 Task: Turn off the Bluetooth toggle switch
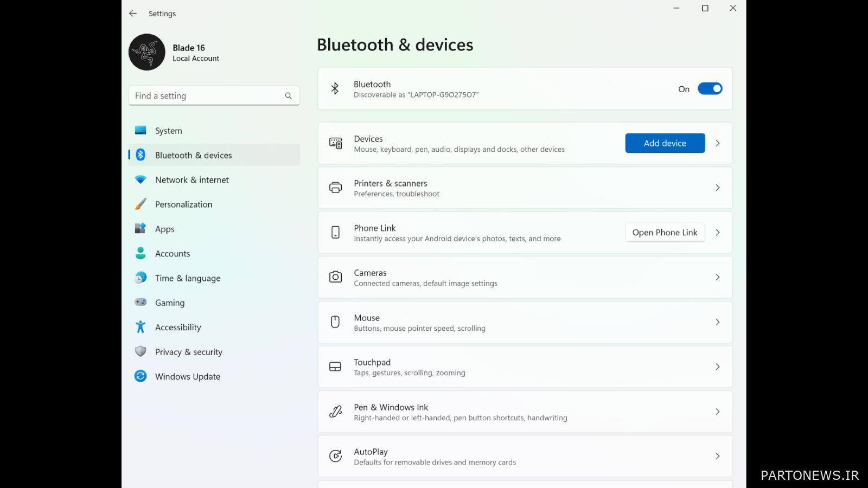coord(710,89)
